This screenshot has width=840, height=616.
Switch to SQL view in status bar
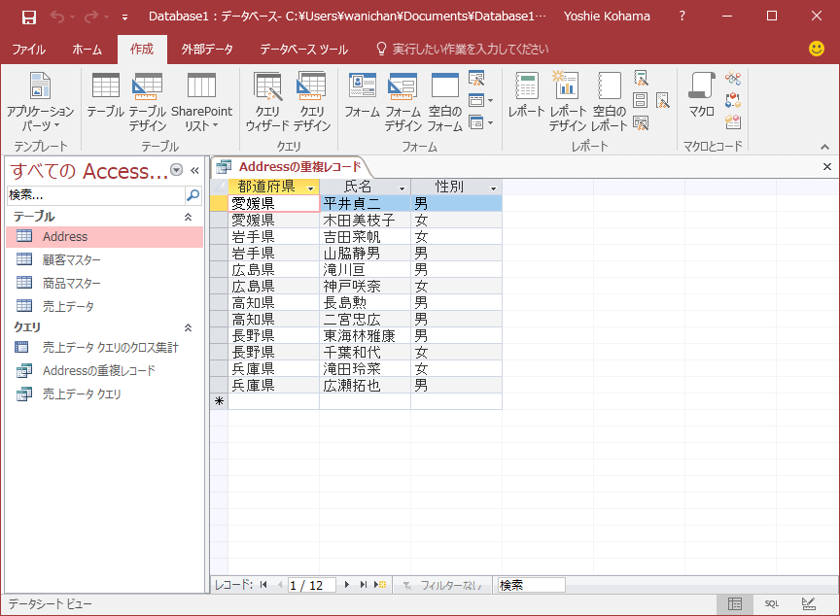coord(771,603)
